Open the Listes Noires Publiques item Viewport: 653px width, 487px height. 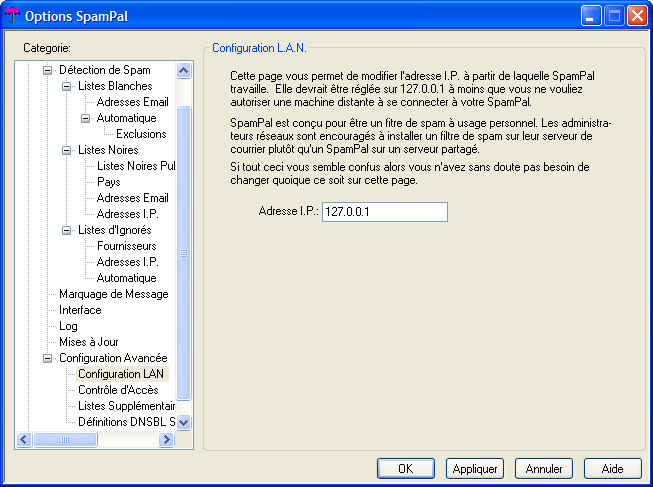point(136,166)
